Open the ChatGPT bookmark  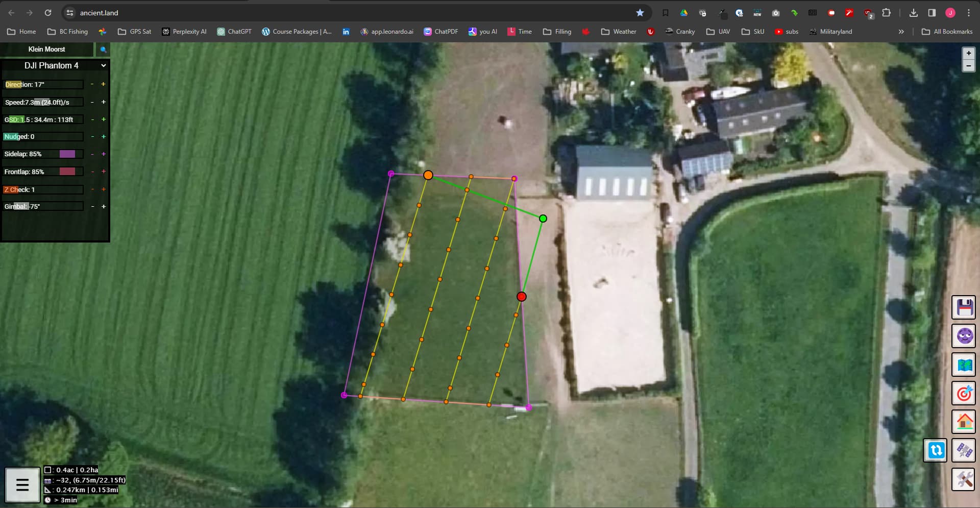pos(234,32)
